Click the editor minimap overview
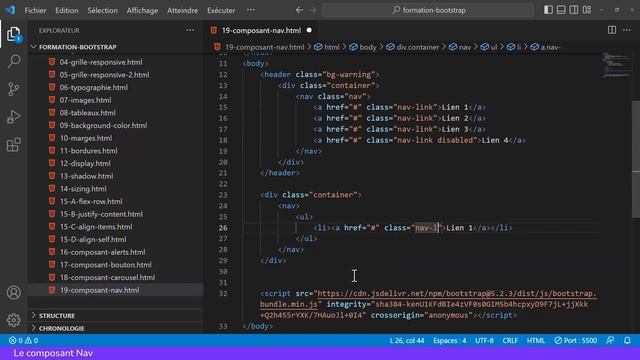The image size is (640, 360). (x=617, y=65)
